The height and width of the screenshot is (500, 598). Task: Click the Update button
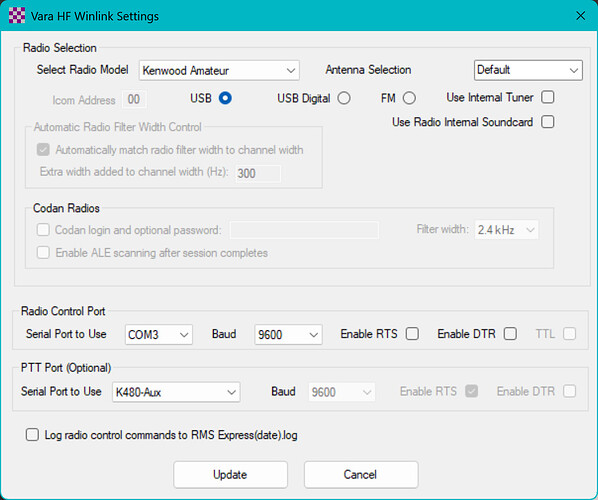click(x=230, y=474)
